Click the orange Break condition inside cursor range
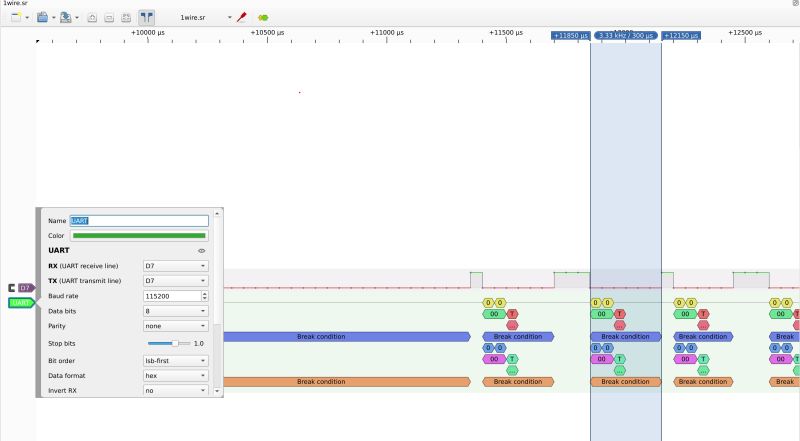The width and height of the screenshot is (800, 441). [x=626, y=382]
